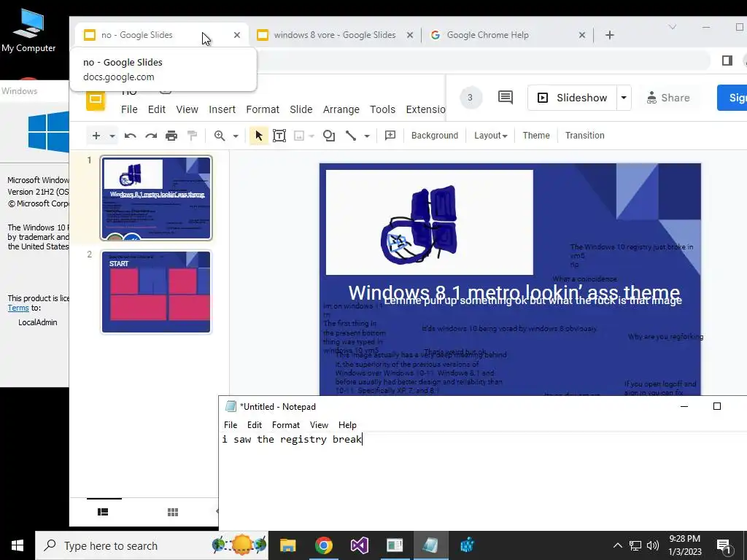Screen dimensions: 747x560
Task: Open the Slide menu
Action: 301,109
